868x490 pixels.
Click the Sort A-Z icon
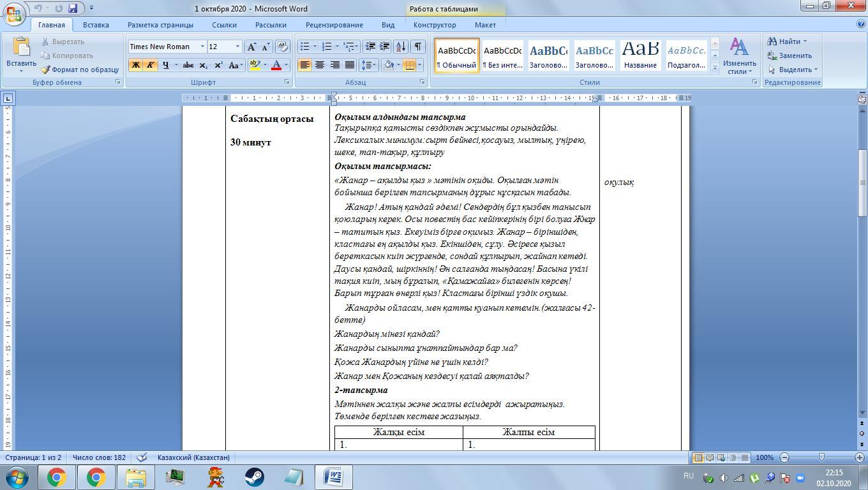pos(400,47)
